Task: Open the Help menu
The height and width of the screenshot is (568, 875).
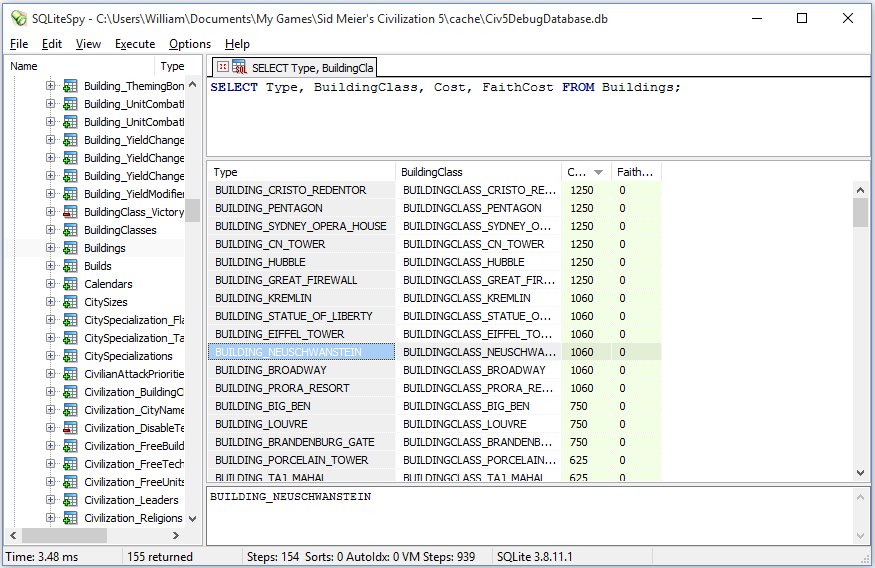Action: point(237,44)
